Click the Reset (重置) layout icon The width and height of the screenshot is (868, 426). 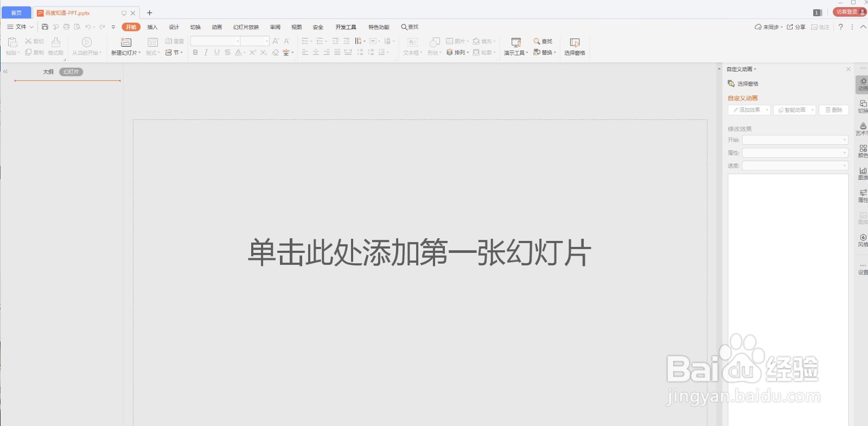point(169,41)
